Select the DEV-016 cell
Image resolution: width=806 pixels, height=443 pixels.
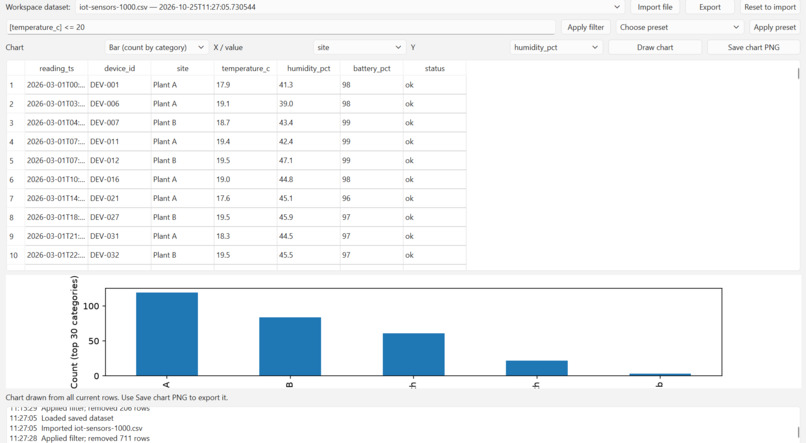tap(119, 179)
